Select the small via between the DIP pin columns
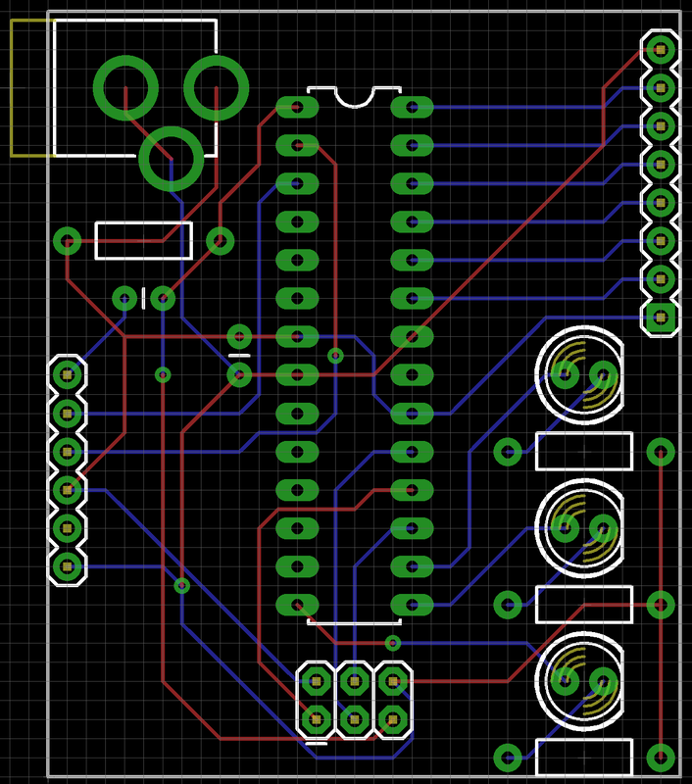Viewport: 692px width, 784px height. (x=335, y=356)
